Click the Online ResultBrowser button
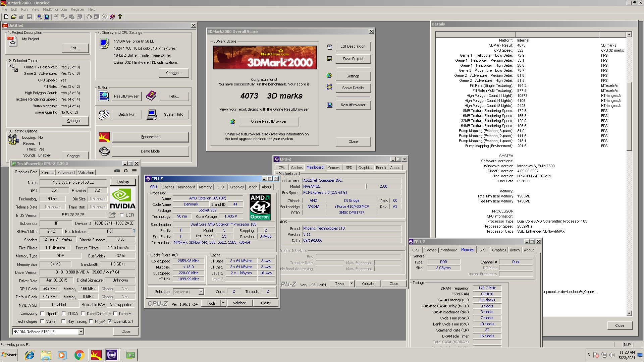This screenshot has width=644, height=362. [269, 121]
